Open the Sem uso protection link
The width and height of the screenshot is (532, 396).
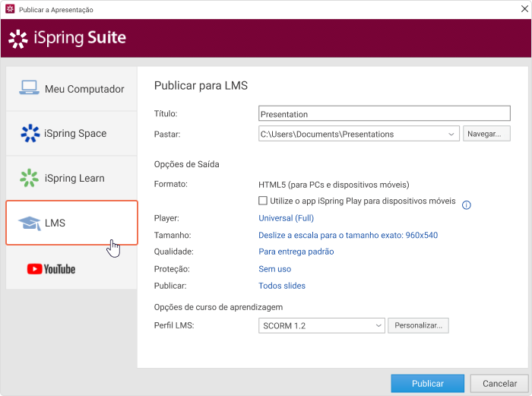pyautogui.click(x=275, y=269)
